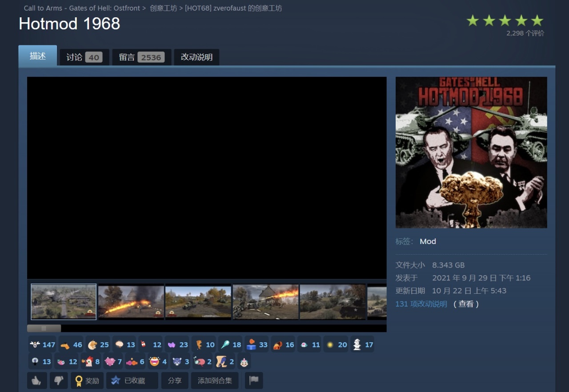Click the 2,298 个评价 rating count text
Screen dimensions: 569x392
coord(525,33)
